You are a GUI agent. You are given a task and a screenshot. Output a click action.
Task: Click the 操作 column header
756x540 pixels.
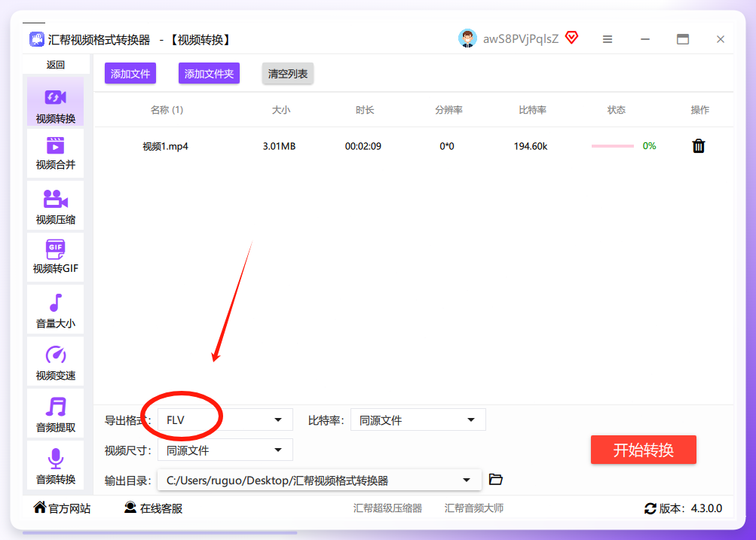point(699,110)
